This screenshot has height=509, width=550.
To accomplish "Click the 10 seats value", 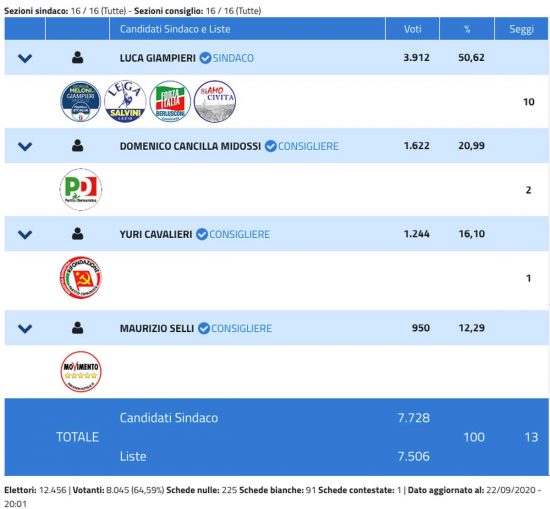I will click(529, 102).
